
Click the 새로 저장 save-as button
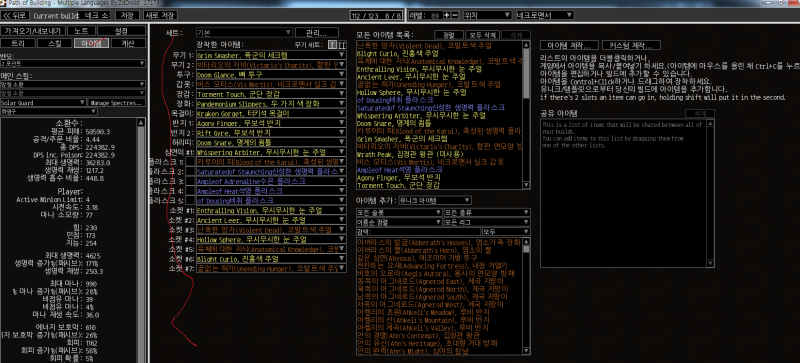pyautogui.click(x=160, y=15)
